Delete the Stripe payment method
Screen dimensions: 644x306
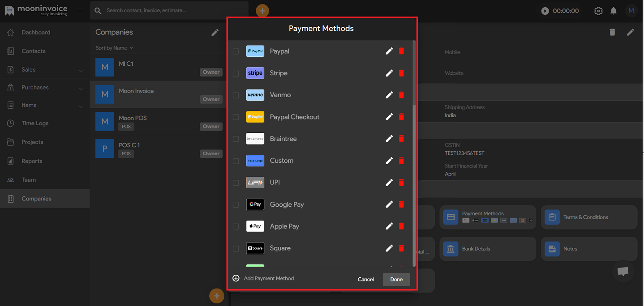tap(401, 73)
